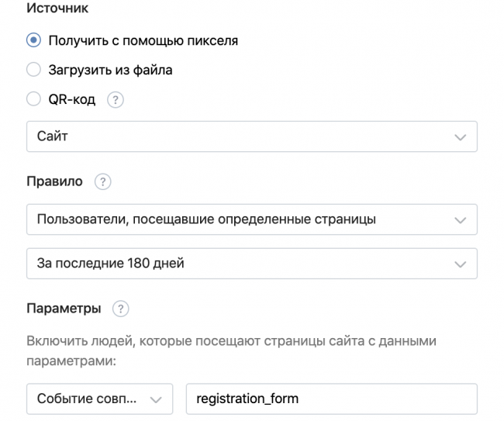Focus the registration_form input field
This screenshot has width=504, height=421.
click(332, 399)
